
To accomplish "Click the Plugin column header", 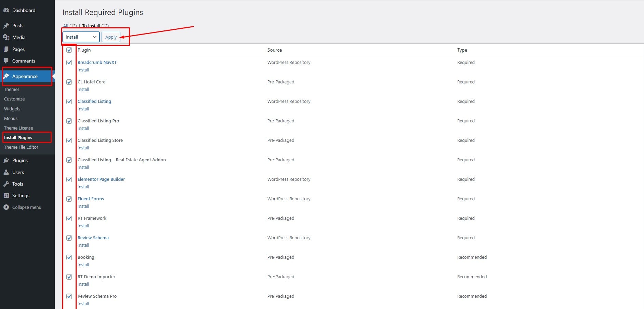I will pyautogui.click(x=84, y=50).
